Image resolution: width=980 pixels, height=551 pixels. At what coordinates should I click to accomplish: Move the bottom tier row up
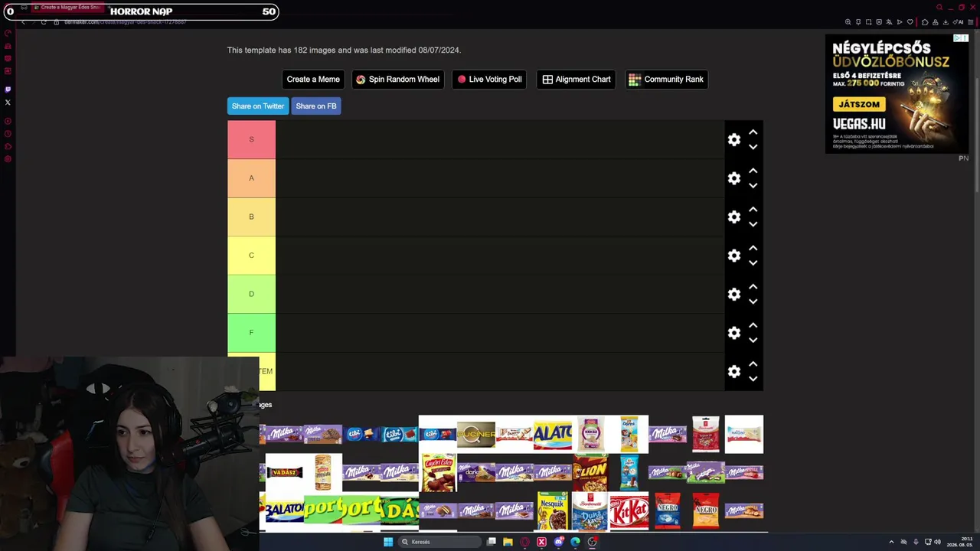[753, 364]
